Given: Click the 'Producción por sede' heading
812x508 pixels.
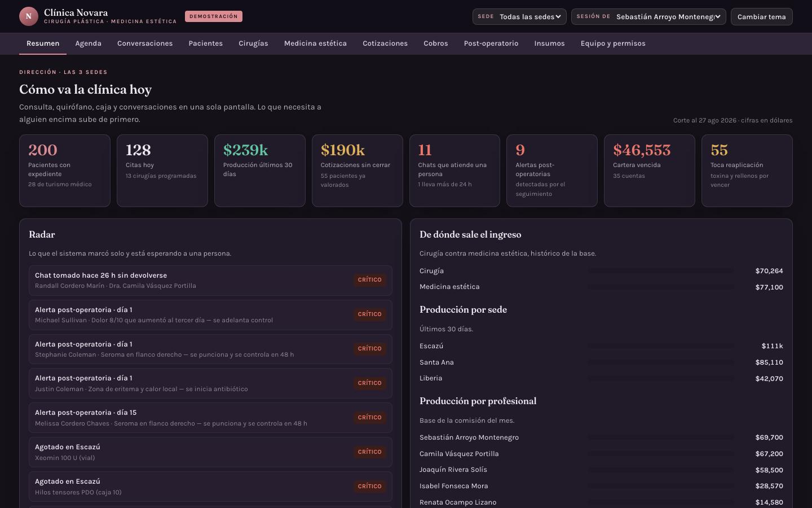Looking at the screenshot, I should coord(463,310).
